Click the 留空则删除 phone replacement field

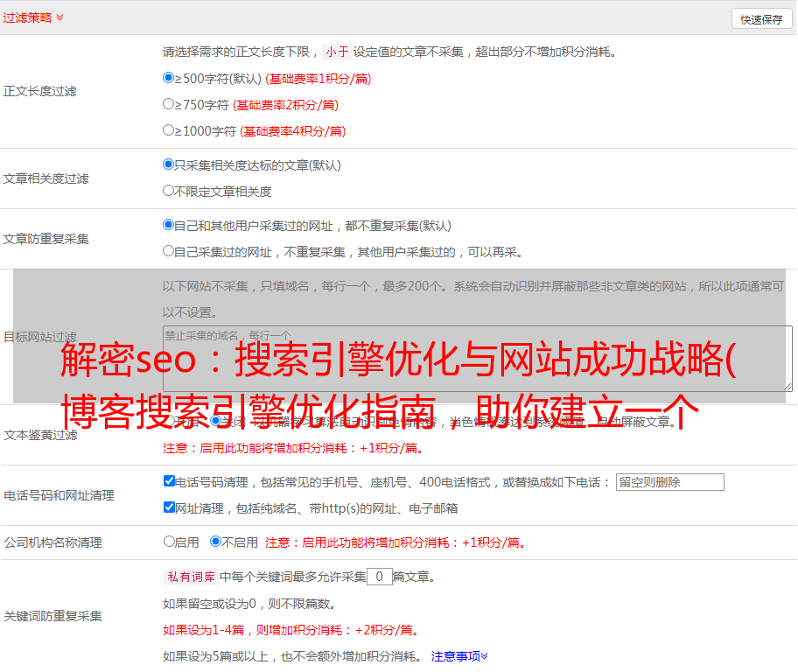pyautogui.click(x=669, y=482)
